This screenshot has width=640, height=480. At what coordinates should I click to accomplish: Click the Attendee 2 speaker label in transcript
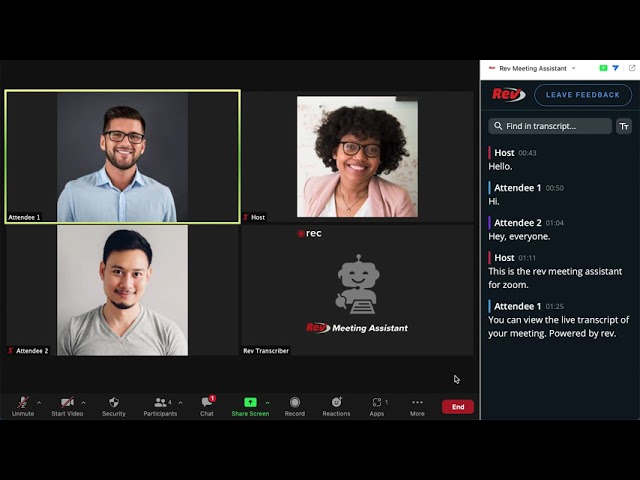pyautogui.click(x=518, y=223)
